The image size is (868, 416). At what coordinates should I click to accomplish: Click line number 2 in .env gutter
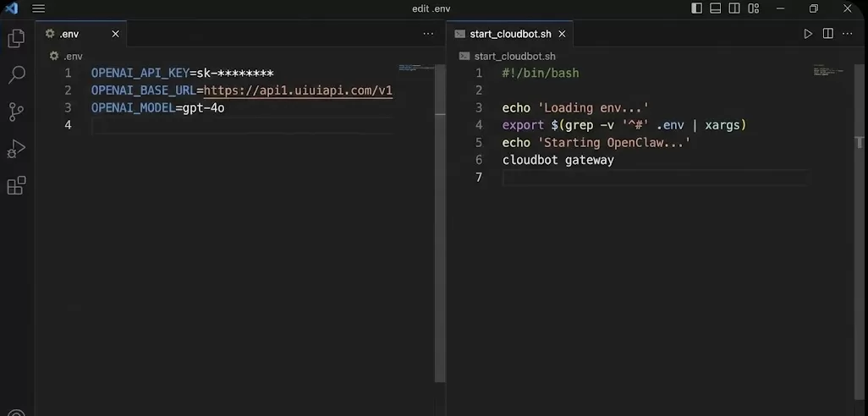coord(68,90)
